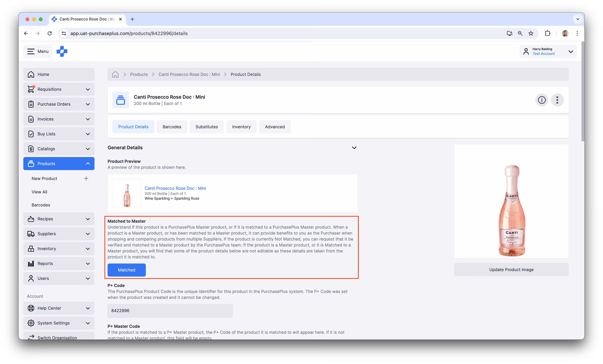Add a New Product via plus icon
603x364 pixels.
(86, 178)
